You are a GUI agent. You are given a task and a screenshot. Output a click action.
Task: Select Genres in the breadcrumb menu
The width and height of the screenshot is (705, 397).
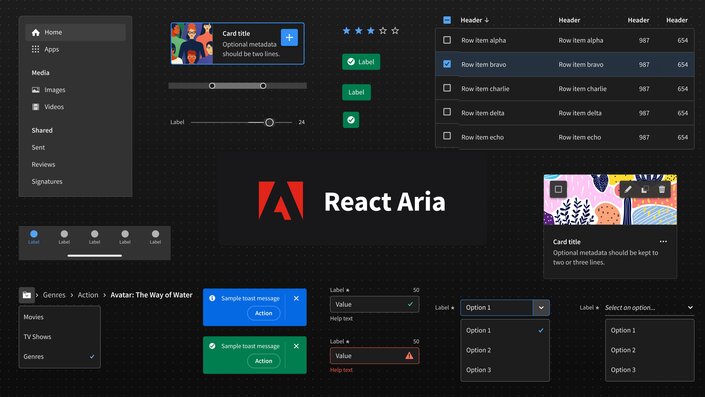pyautogui.click(x=59, y=357)
